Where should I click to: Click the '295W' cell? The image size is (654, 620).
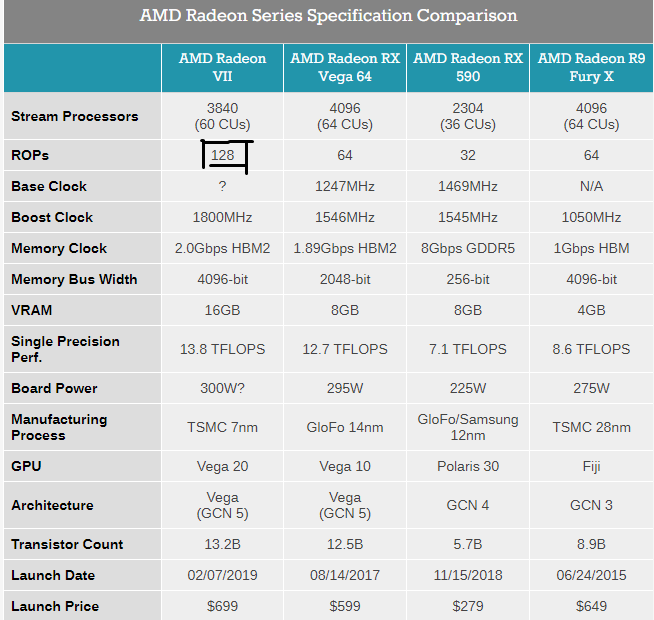tap(345, 388)
